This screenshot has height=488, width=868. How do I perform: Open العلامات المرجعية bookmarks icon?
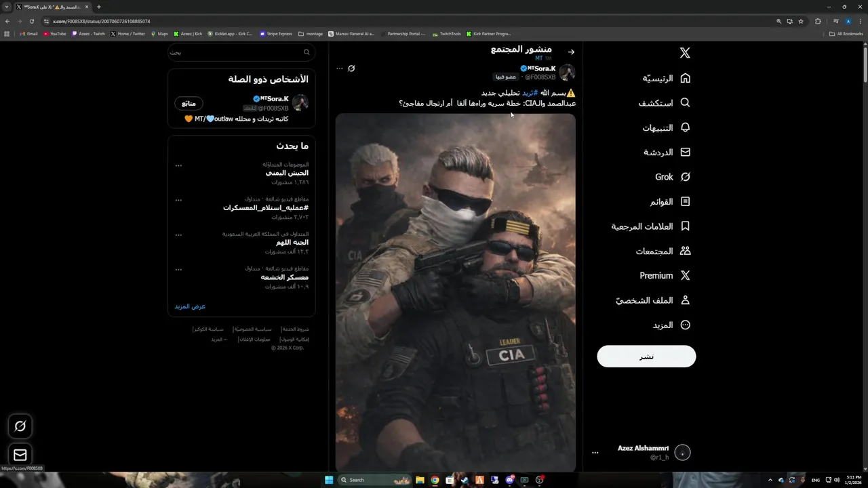(x=685, y=226)
